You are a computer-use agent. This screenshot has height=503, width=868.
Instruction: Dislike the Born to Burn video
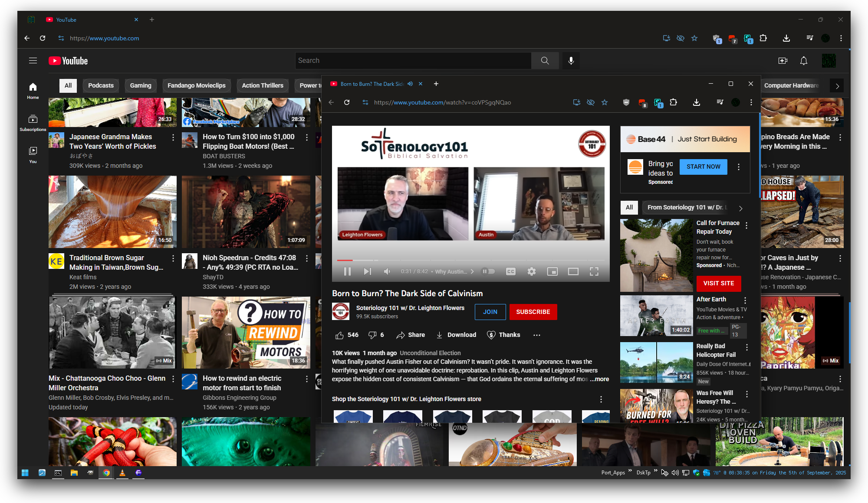[376, 335]
